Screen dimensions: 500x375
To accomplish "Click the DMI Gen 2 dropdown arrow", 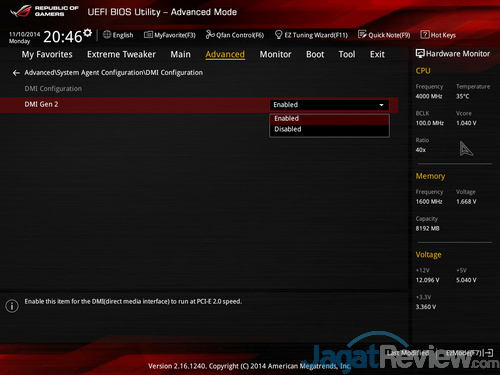I will (x=381, y=105).
